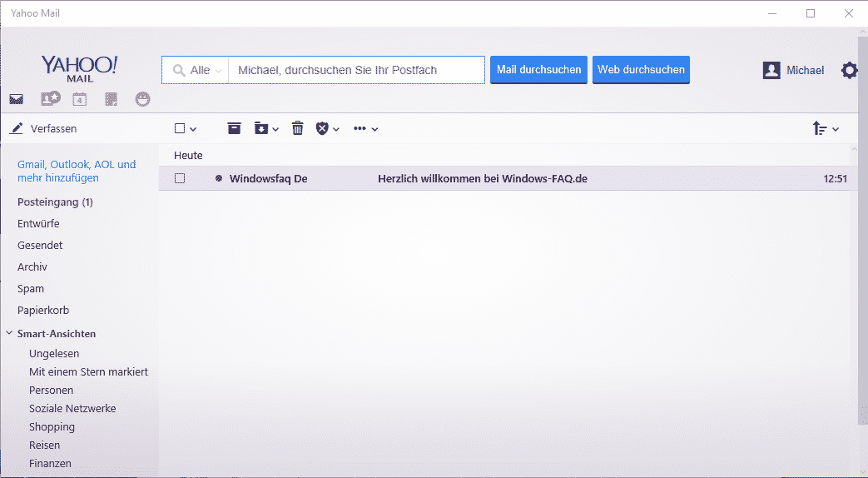Image resolution: width=868 pixels, height=478 pixels.
Task: Click the Michael profile avatar icon
Action: (771, 70)
